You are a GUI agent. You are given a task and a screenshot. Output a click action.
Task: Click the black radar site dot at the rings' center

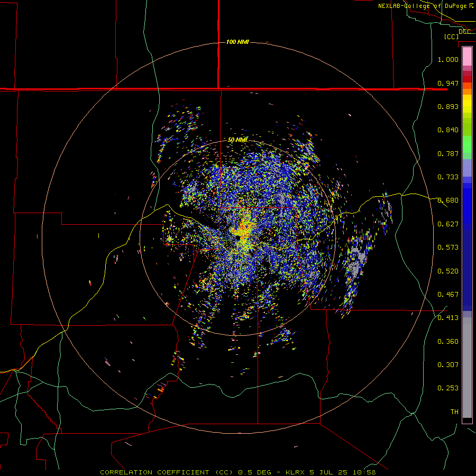coord(237,237)
